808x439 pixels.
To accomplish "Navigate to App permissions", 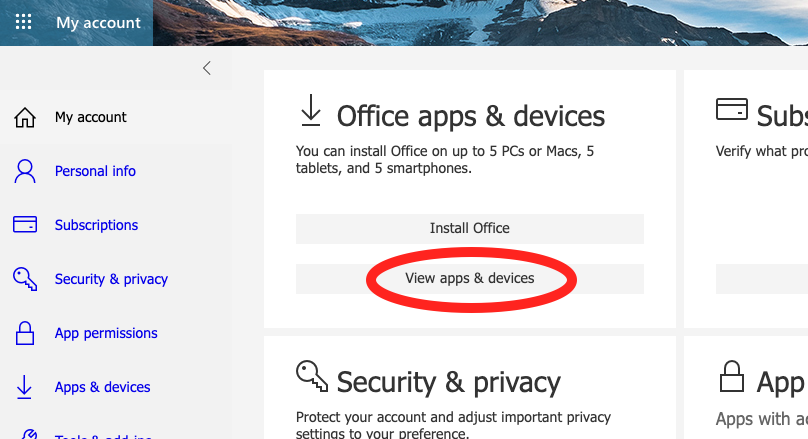I will click(106, 333).
